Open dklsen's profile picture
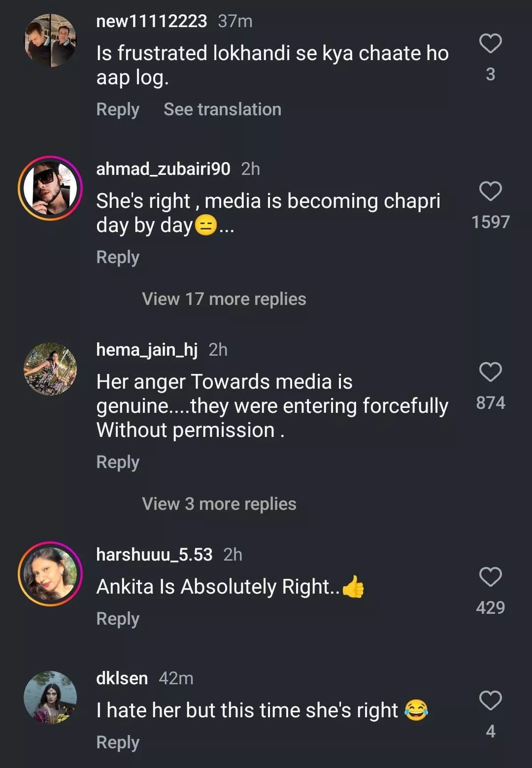This screenshot has height=768, width=532. (x=50, y=697)
